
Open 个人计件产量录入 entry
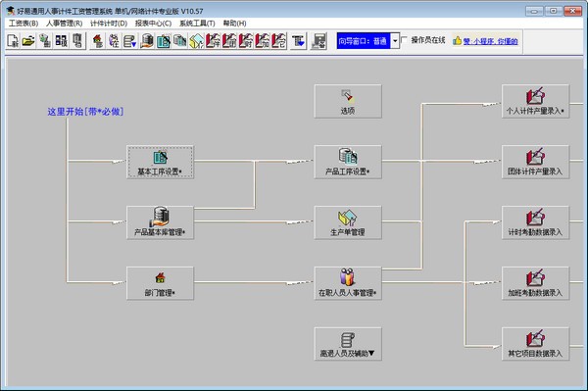pyautogui.click(x=535, y=101)
